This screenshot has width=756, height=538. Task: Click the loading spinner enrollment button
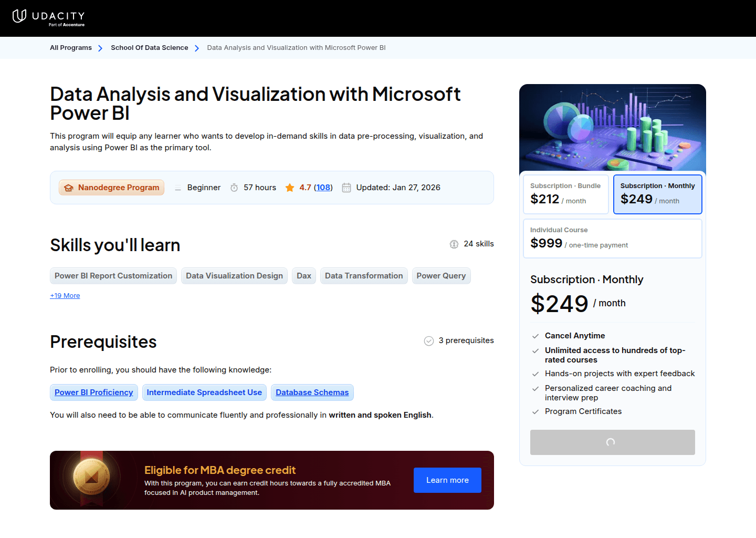pos(612,442)
